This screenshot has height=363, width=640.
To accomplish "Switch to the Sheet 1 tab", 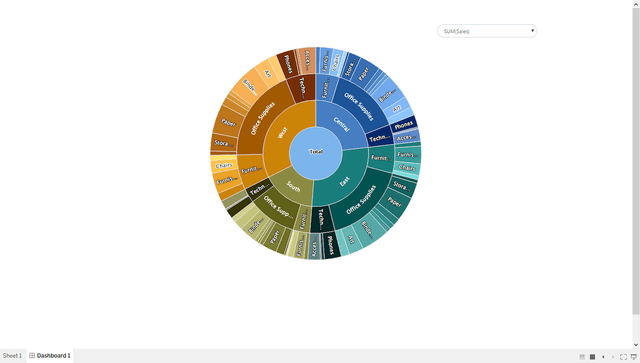I will (x=12, y=356).
